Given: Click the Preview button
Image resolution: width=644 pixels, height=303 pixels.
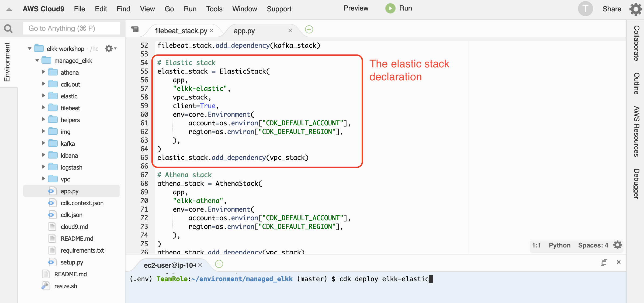Looking at the screenshot, I should (x=356, y=8).
